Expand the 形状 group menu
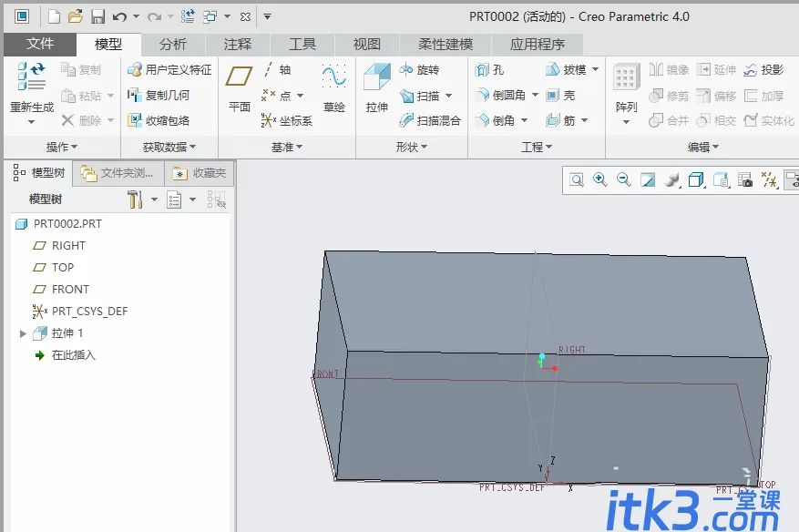This screenshot has height=532, width=799. [412, 148]
